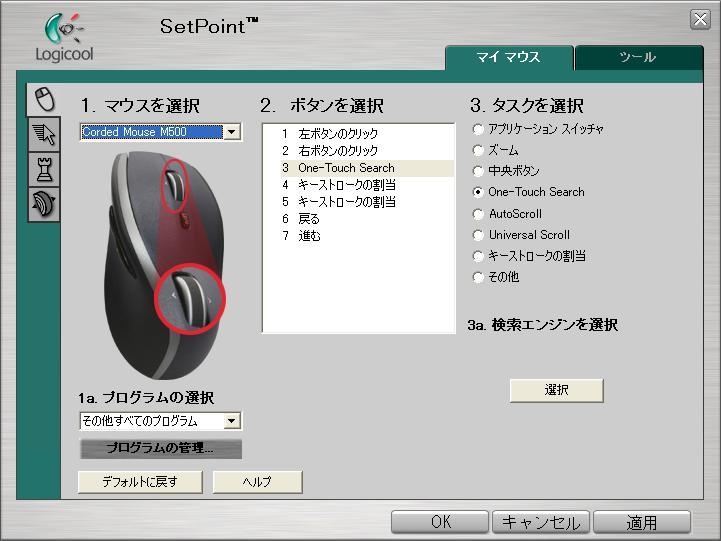This screenshot has height=541, width=721.
Task: Select the その他 radio option
Action: click(478, 277)
